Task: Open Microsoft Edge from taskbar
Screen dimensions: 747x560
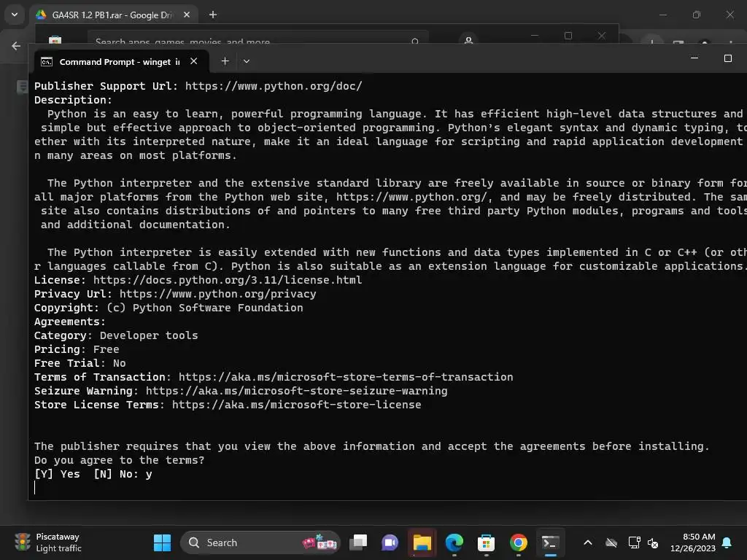Action: tap(454, 542)
